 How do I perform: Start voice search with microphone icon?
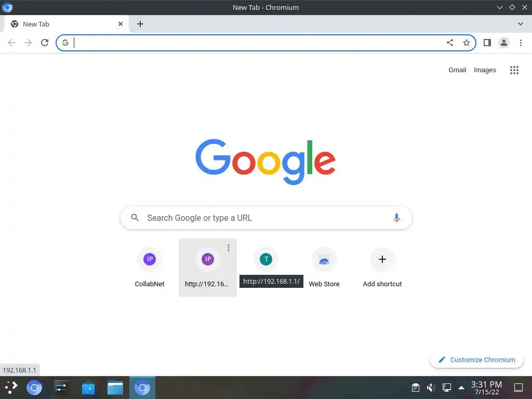(x=396, y=218)
